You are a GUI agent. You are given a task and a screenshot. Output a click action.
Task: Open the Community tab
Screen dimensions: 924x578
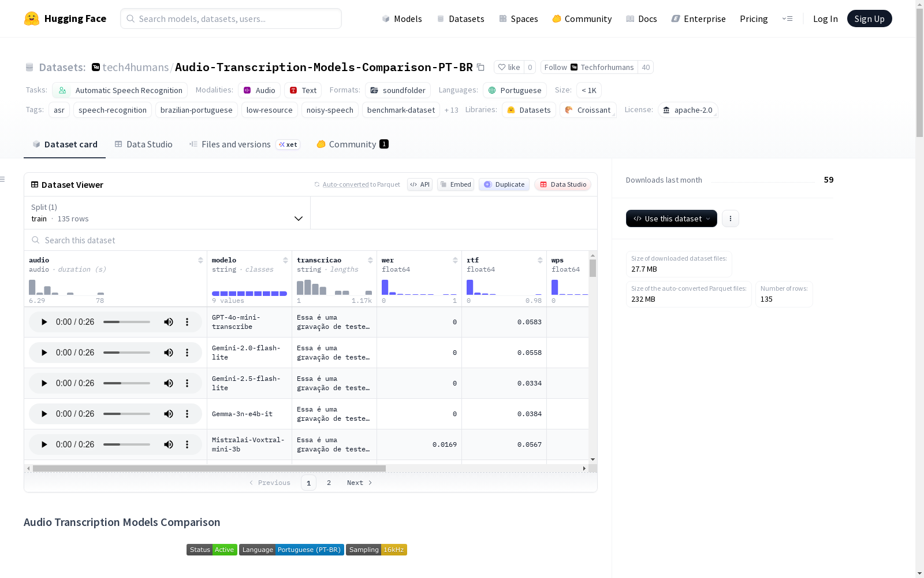click(x=352, y=144)
